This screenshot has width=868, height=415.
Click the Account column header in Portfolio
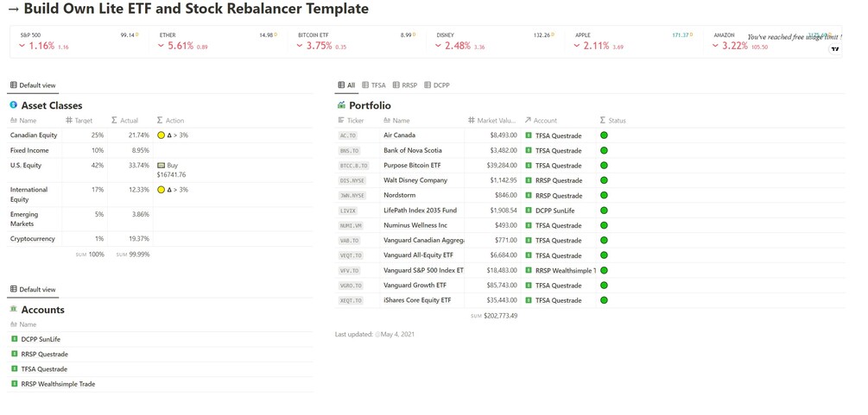tap(541, 120)
